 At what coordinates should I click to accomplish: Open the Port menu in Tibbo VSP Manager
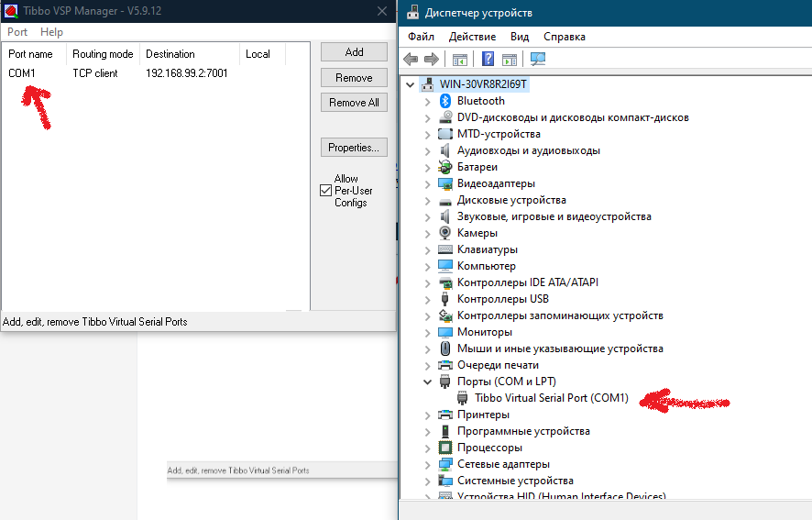point(17,32)
